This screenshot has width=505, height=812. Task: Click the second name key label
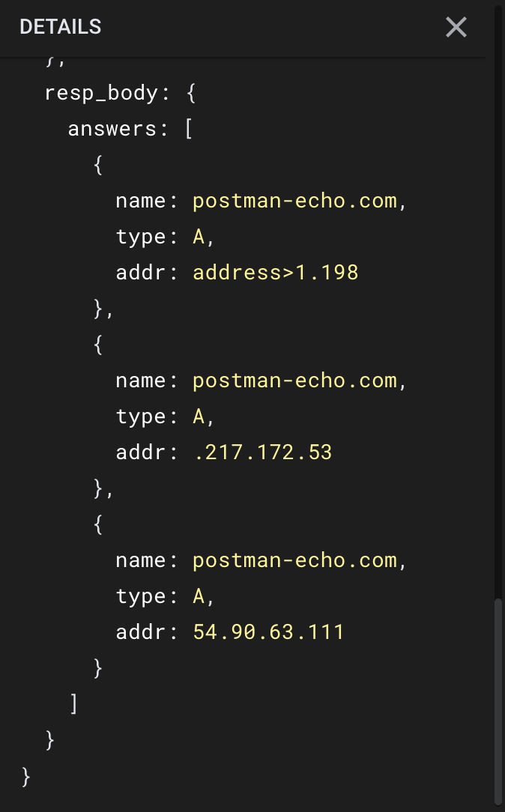142,380
